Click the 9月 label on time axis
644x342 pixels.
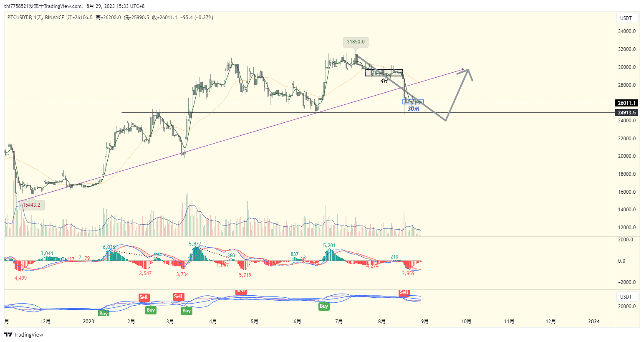tap(425, 322)
